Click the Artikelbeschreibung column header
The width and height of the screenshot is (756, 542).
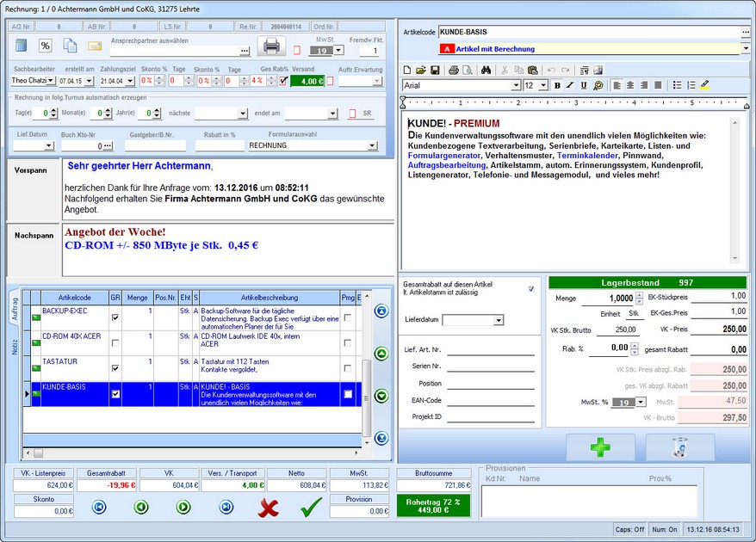269,298
